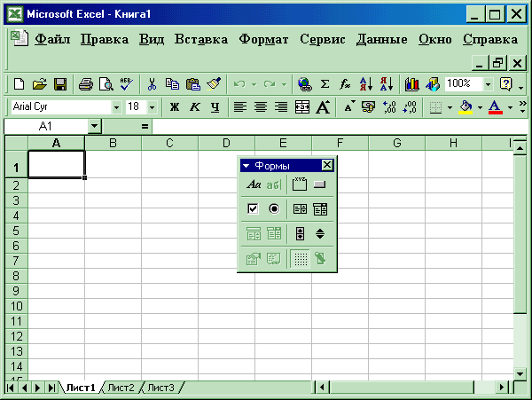Switch to the Лист3 sheet tab
The height and width of the screenshot is (400, 532).
pos(161,388)
